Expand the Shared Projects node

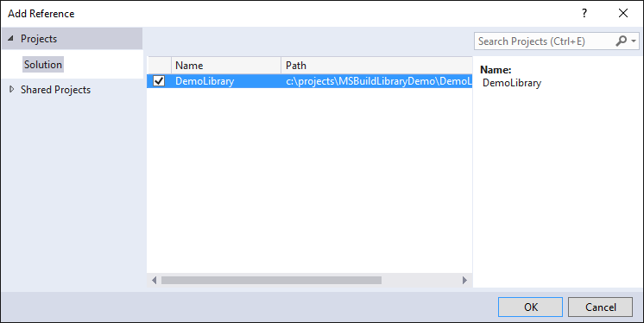click(11, 89)
